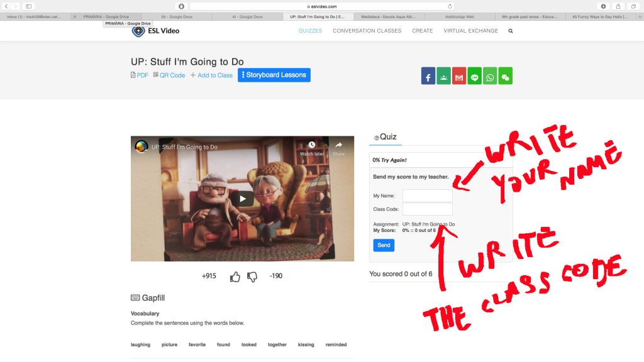Screen dimensions: 644x362
Task: Share the quiz on LINE
Action: pyautogui.click(x=474, y=76)
